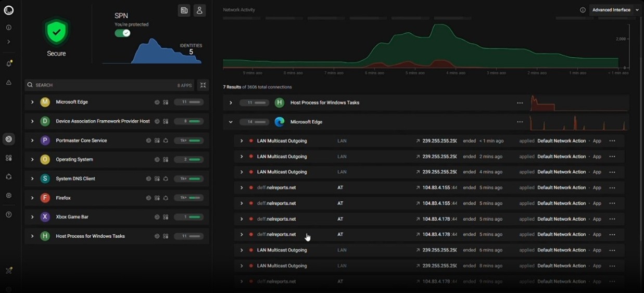644x293 pixels.
Task: Open three-dot menu for Microsoft Edge results group
Action: tap(520, 122)
